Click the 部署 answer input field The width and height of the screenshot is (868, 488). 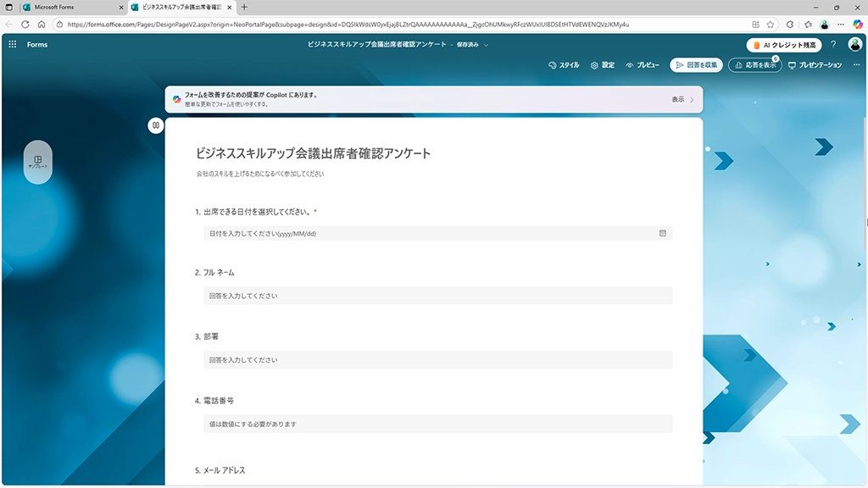point(437,360)
